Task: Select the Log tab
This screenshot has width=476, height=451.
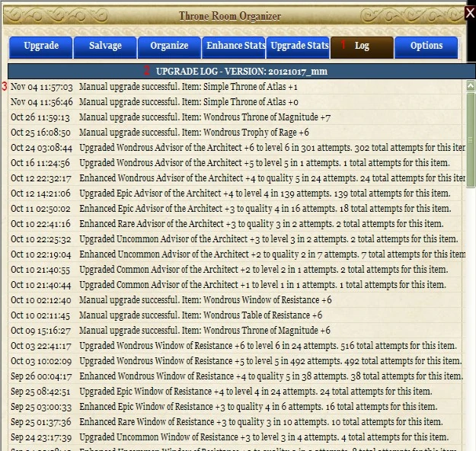Action: click(x=362, y=46)
